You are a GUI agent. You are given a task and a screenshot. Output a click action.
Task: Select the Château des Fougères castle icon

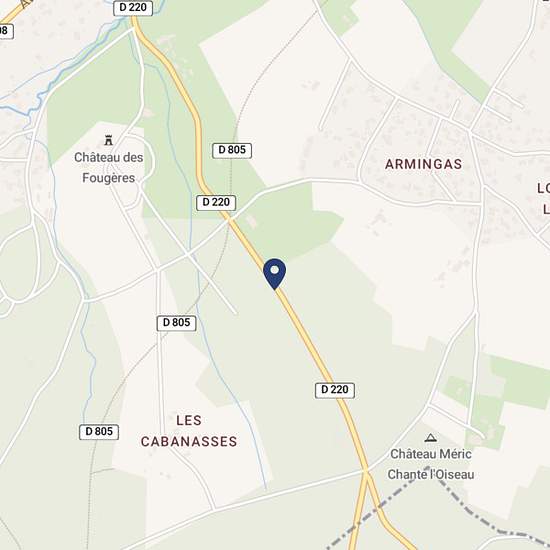(x=109, y=140)
